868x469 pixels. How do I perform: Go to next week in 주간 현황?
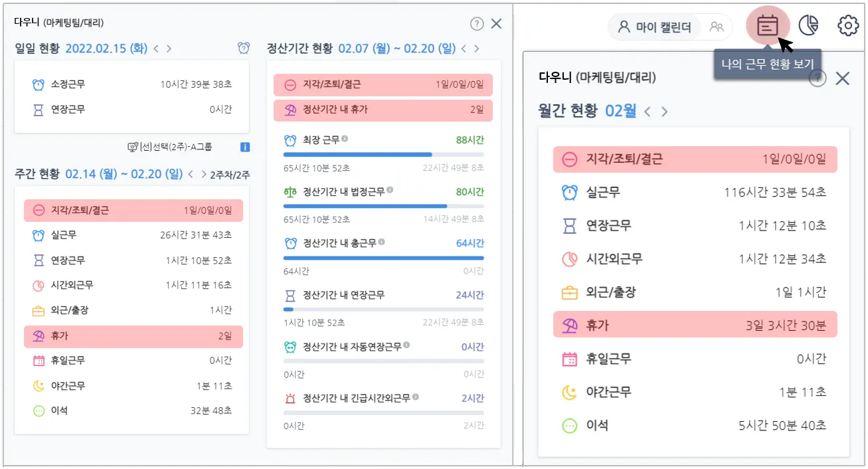click(204, 175)
